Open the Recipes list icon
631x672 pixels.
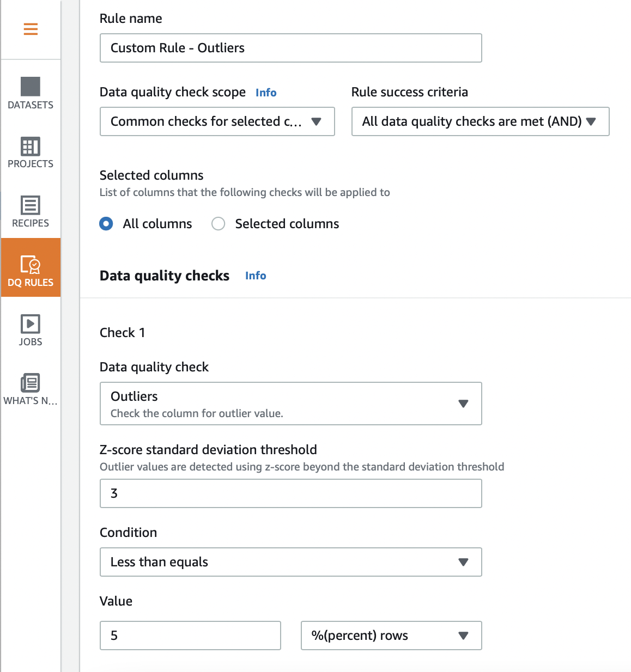pyautogui.click(x=31, y=205)
